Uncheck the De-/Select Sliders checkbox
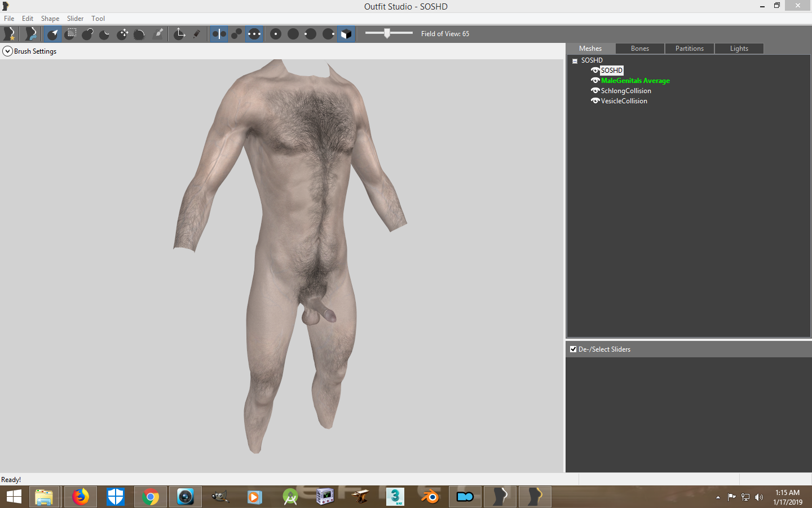This screenshot has height=508, width=812. coord(573,349)
